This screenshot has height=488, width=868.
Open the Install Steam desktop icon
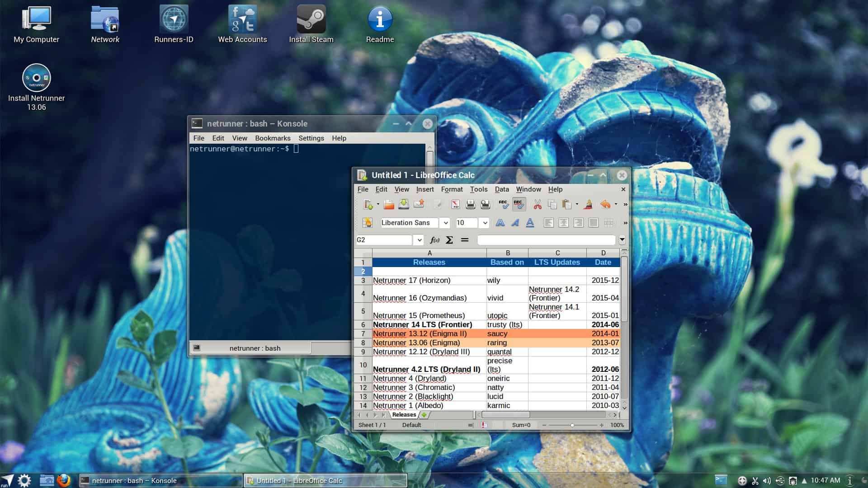[311, 25]
